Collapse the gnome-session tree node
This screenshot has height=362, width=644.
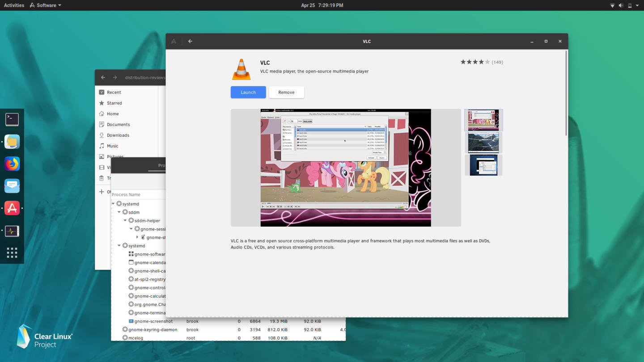pos(131,229)
